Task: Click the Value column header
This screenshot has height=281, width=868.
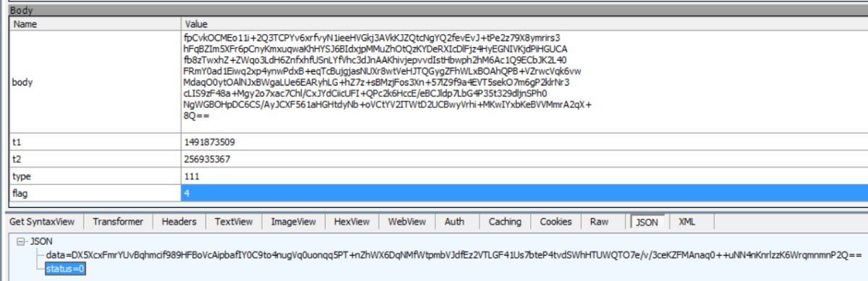Action: coord(524,24)
